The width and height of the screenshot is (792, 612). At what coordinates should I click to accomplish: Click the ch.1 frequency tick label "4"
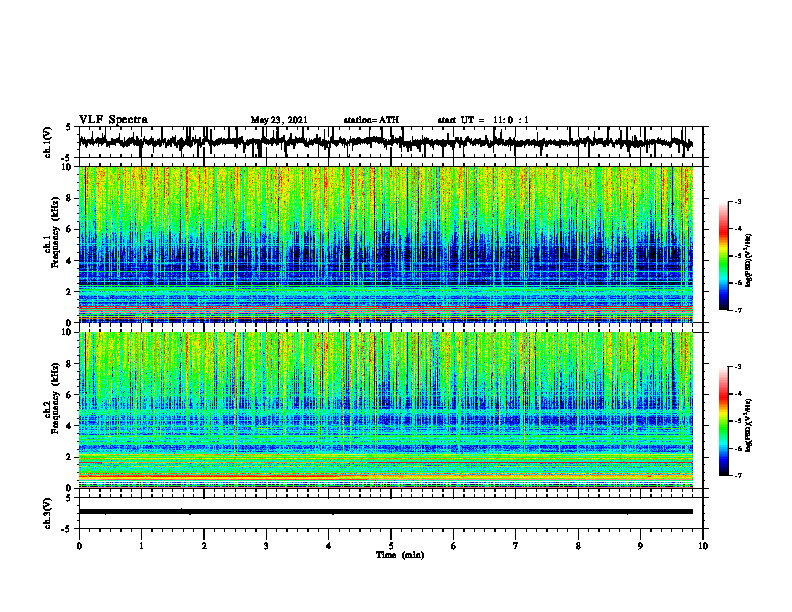click(x=70, y=261)
